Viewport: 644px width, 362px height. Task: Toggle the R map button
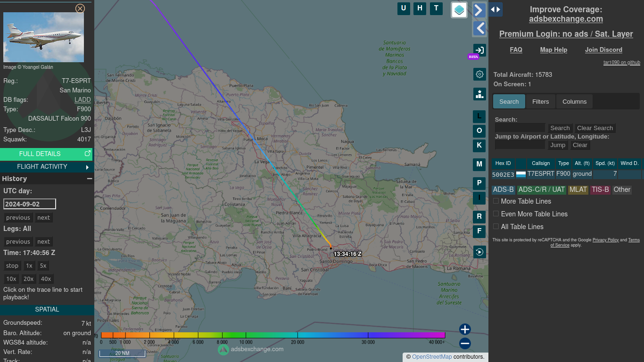point(479,217)
